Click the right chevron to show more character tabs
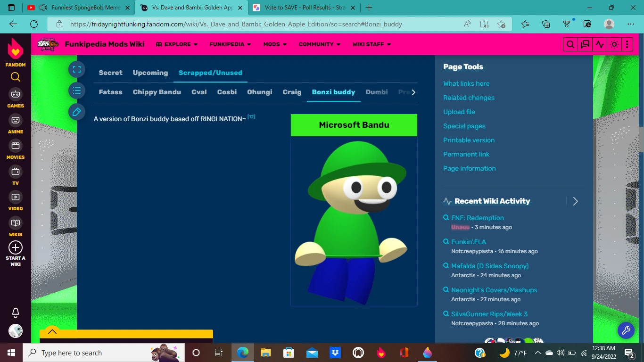The height and width of the screenshot is (362, 644). (413, 92)
